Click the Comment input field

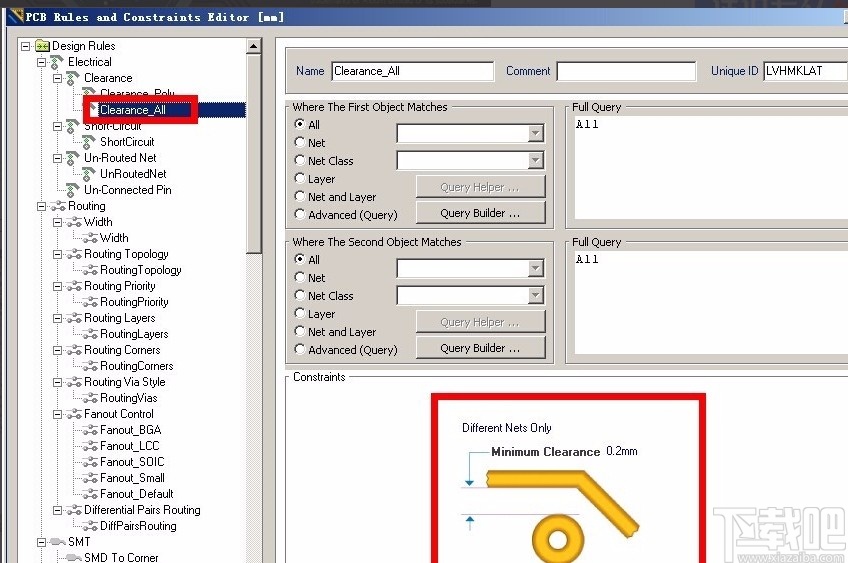click(626, 71)
